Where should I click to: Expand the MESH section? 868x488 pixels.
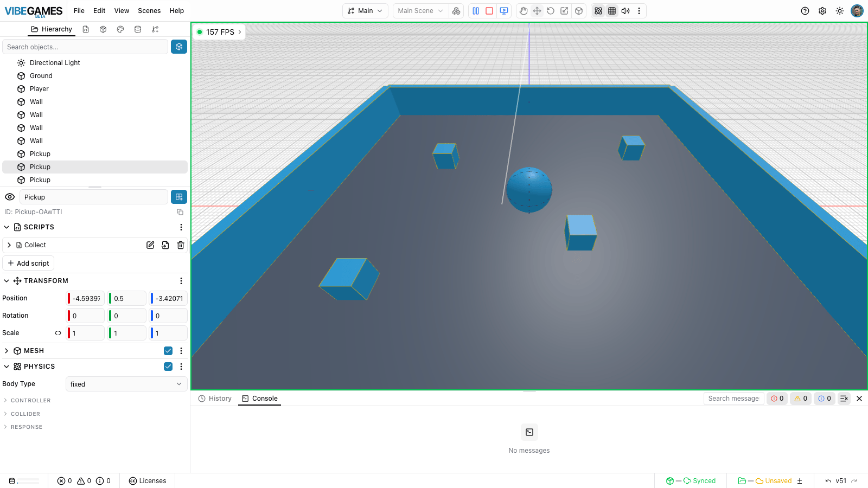[7, 351]
